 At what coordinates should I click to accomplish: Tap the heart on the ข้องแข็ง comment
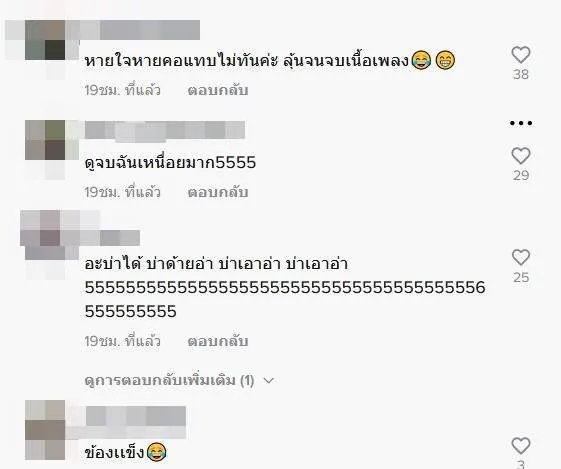(521, 446)
